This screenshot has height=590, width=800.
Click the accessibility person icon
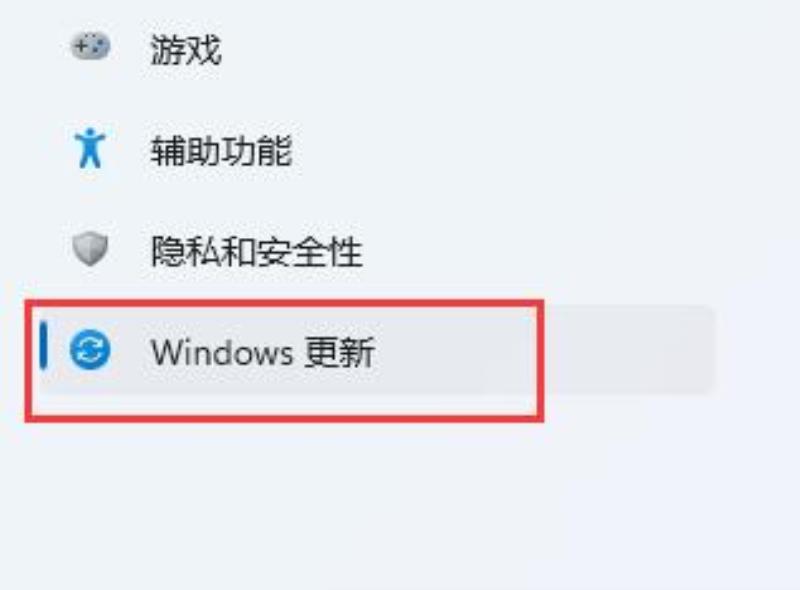click(90, 148)
